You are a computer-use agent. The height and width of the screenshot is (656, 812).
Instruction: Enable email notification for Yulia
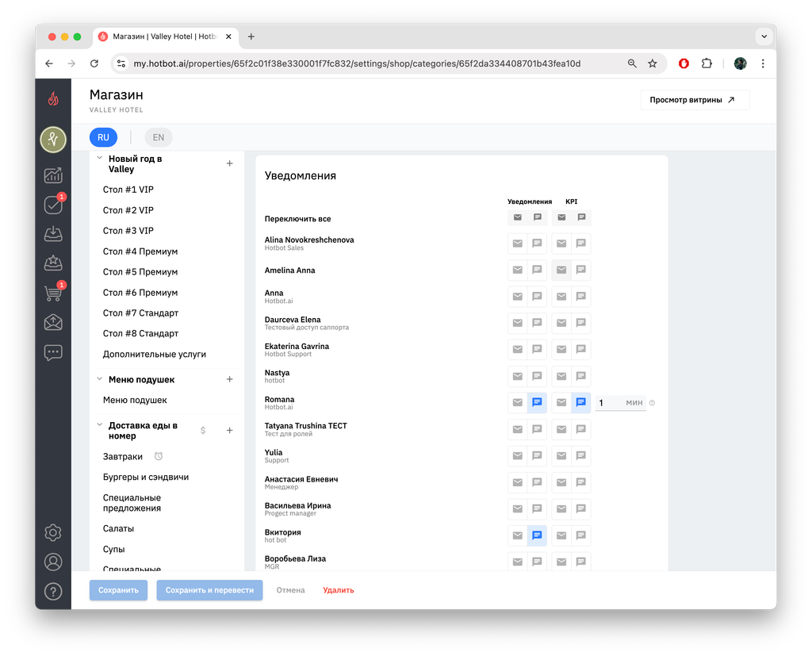click(517, 455)
